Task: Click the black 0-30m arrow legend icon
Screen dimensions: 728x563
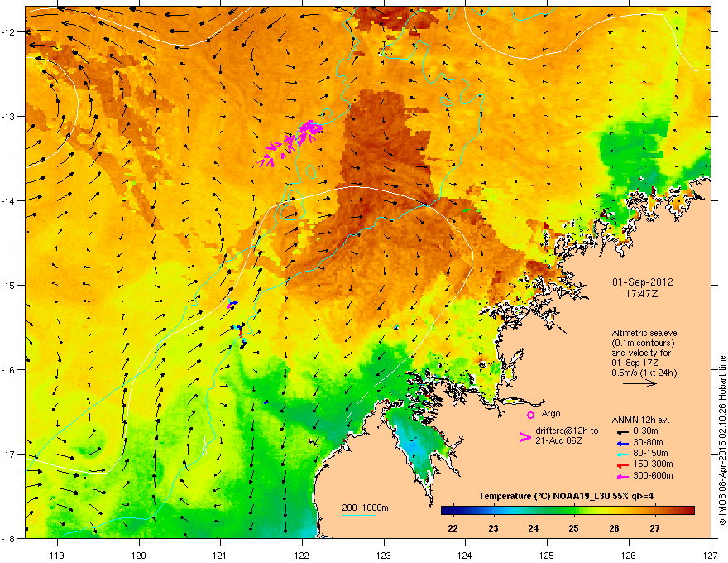Action: point(622,432)
